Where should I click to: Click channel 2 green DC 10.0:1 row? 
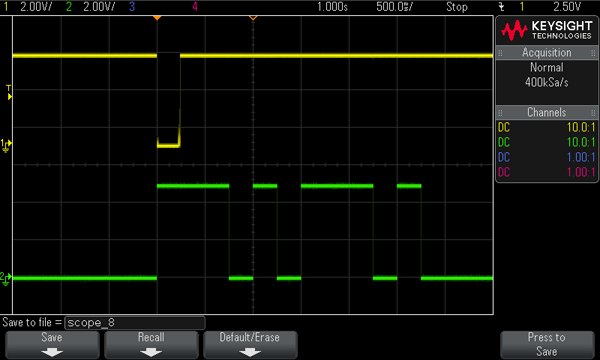[x=547, y=142]
